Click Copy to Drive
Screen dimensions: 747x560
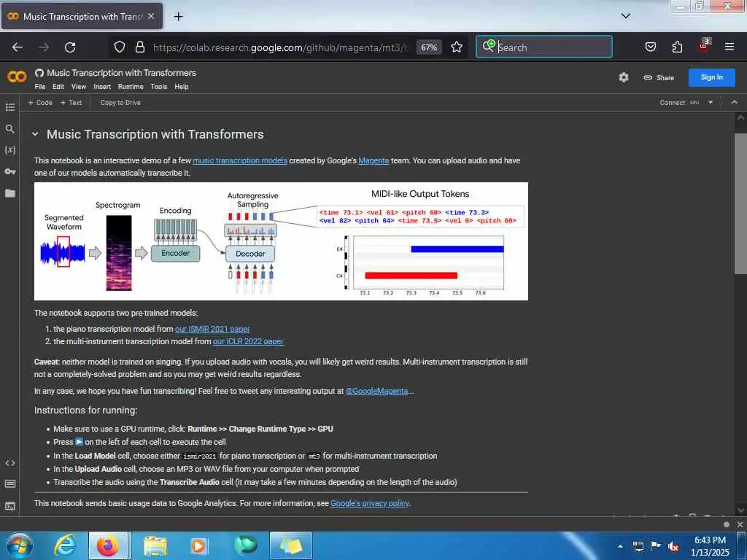coord(120,102)
